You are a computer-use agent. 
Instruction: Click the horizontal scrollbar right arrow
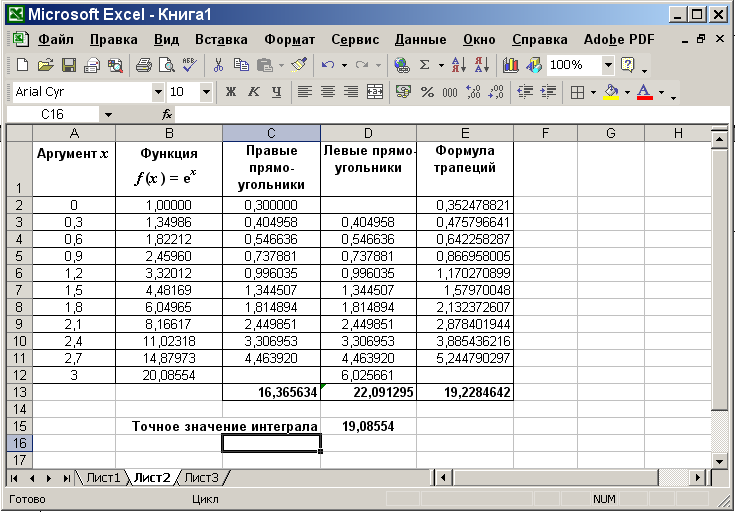(x=698, y=478)
